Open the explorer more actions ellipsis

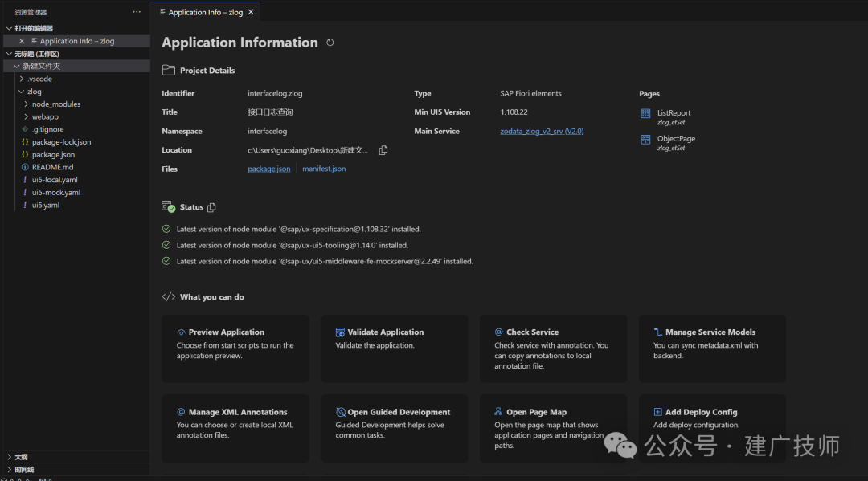[x=137, y=11]
